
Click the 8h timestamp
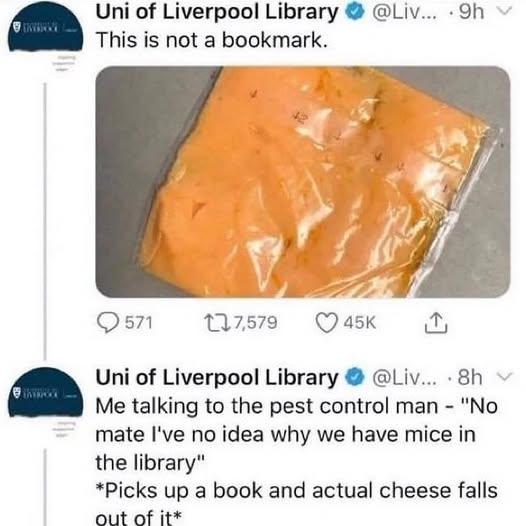pyautogui.click(x=470, y=377)
